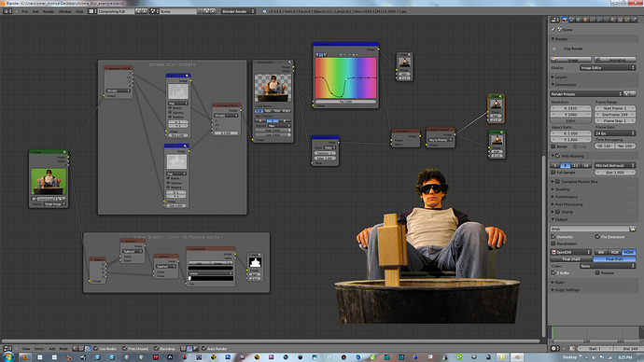Expand the Layers panel
This screenshot has height=362, width=644.
(x=561, y=77)
